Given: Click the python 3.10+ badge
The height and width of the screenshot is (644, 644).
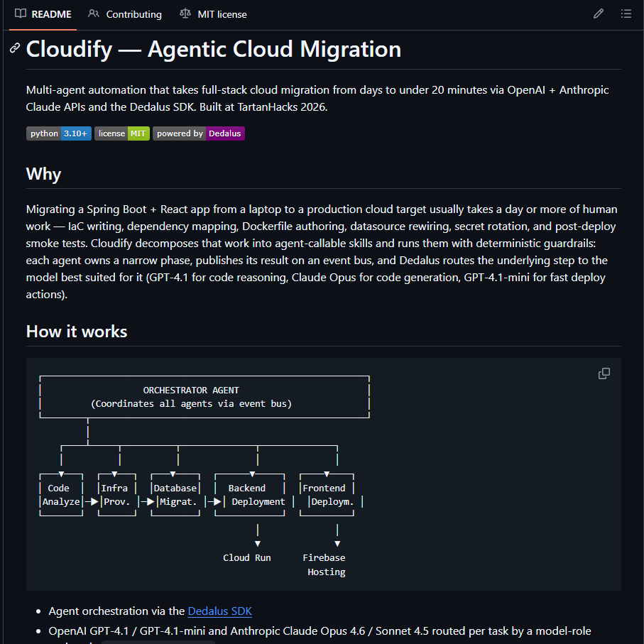Looking at the screenshot, I should coord(59,133).
